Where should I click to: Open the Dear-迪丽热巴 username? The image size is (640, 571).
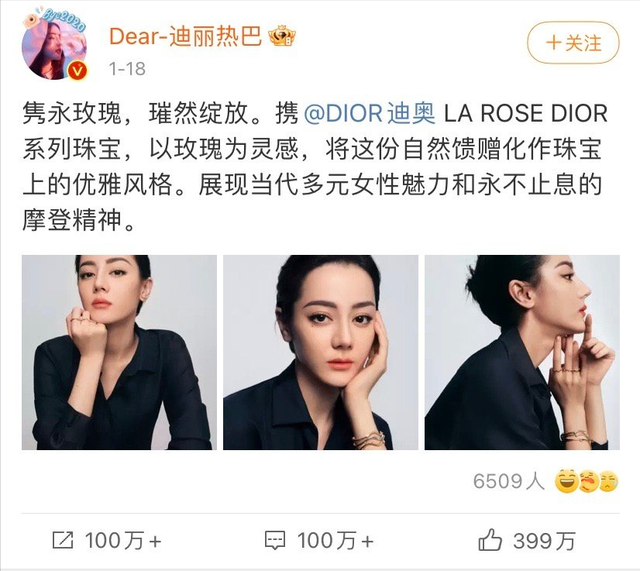[x=185, y=36]
